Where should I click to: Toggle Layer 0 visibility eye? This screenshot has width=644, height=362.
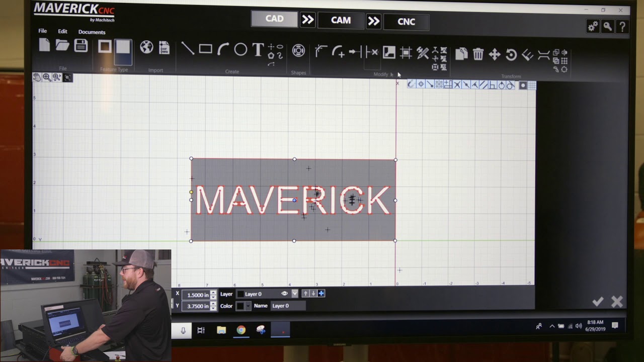point(284,294)
